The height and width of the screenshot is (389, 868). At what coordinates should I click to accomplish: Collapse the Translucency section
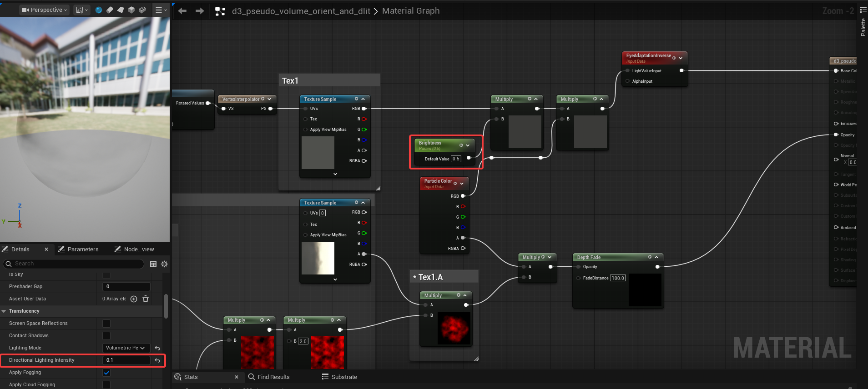point(4,311)
